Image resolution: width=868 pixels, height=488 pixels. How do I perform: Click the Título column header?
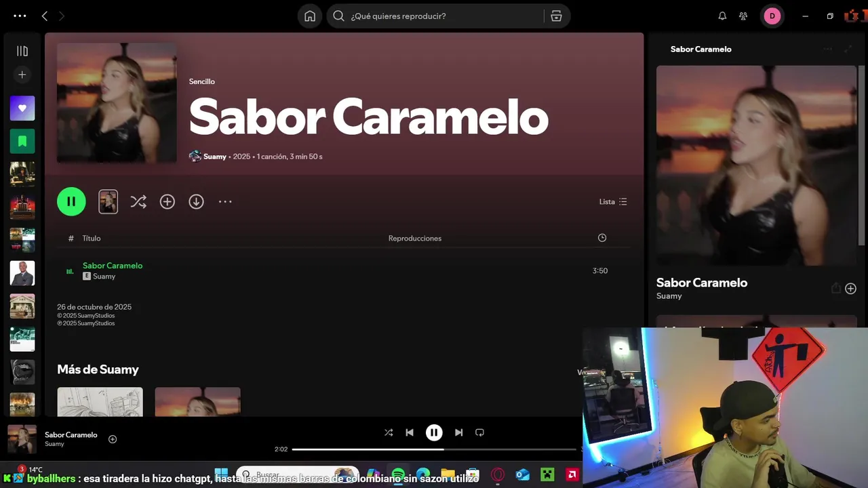click(92, 238)
